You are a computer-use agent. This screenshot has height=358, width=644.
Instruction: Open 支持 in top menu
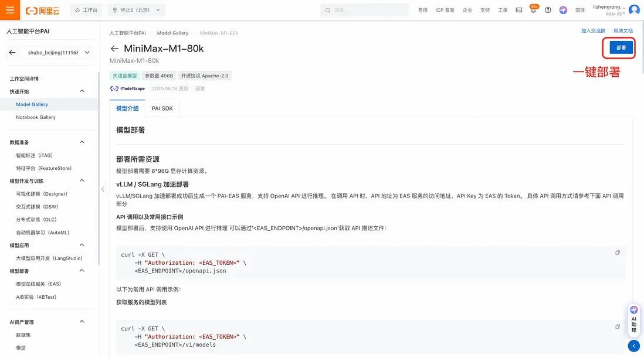485,10
